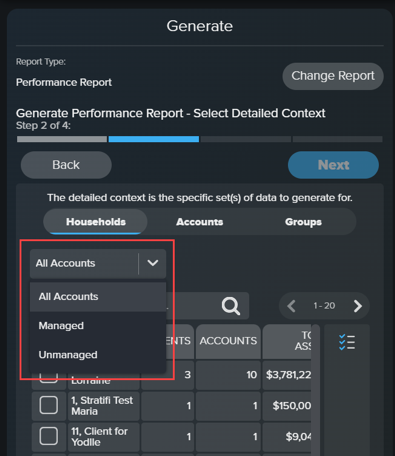Go to the next page arrow
Screen dimensions: 395x456
[x=358, y=306]
